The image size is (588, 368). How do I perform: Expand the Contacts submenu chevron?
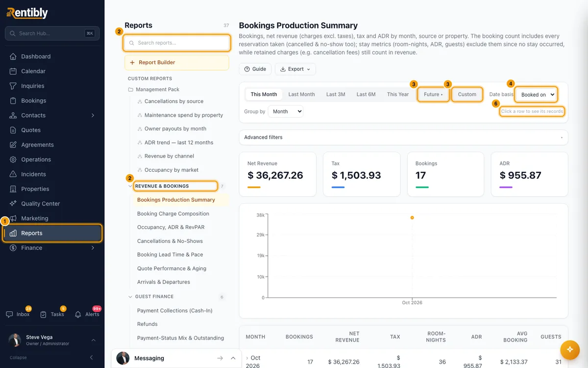(93, 115)
